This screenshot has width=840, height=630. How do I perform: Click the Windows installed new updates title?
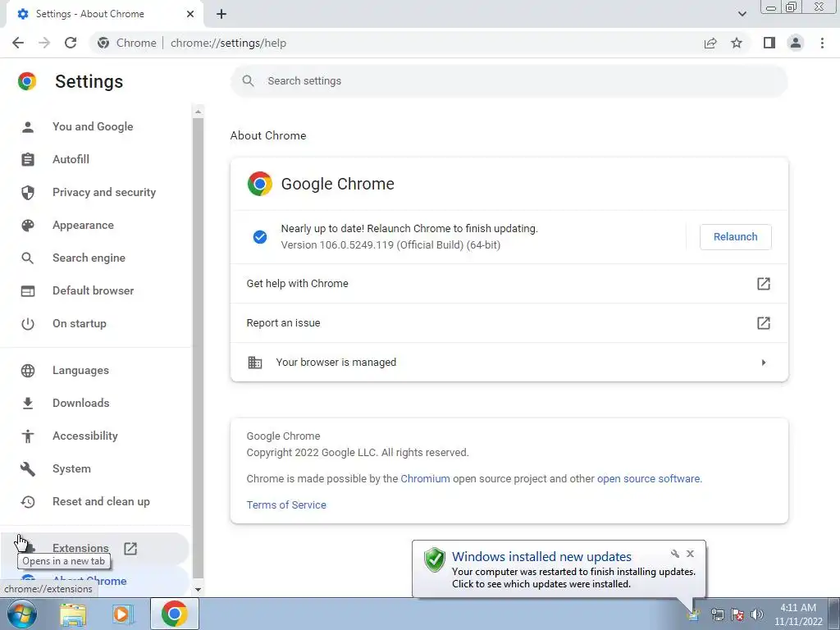click(541, 557)
